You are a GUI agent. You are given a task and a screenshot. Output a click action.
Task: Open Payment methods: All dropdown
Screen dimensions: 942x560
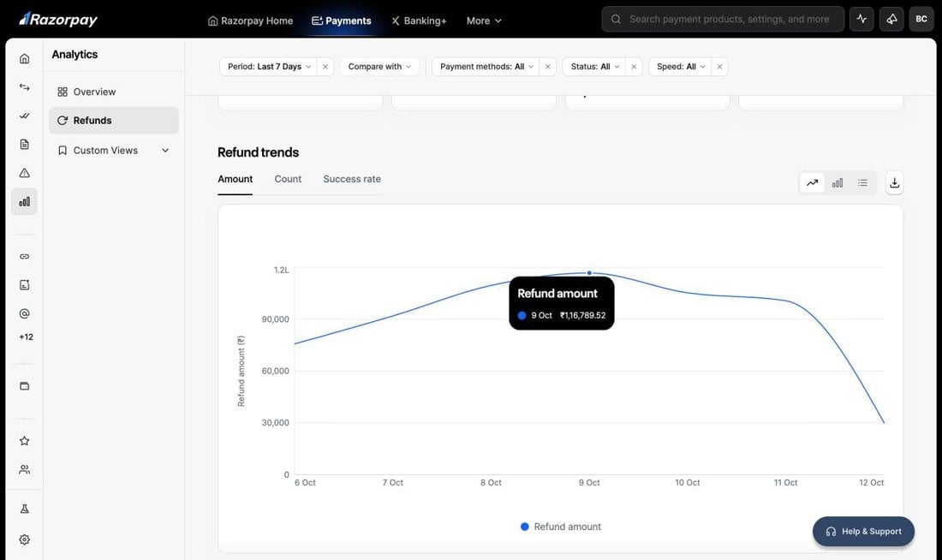click(x=486, y=67)
